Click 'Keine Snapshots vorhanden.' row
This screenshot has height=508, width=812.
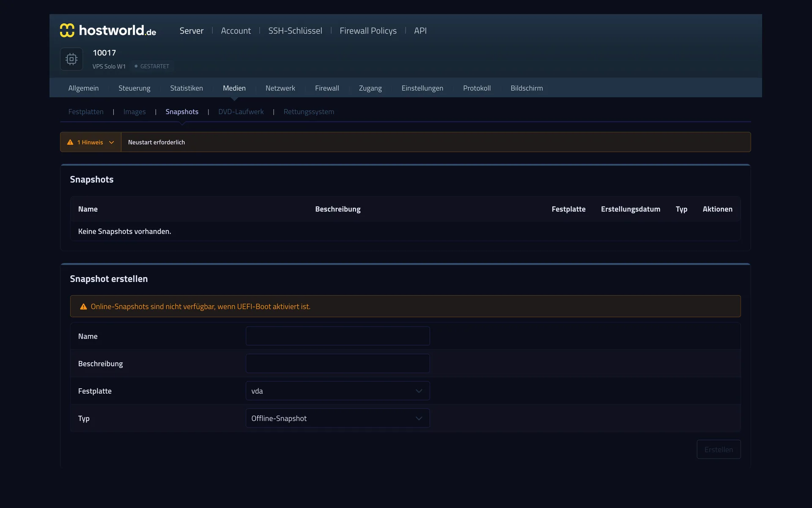[x=405, y=231]
